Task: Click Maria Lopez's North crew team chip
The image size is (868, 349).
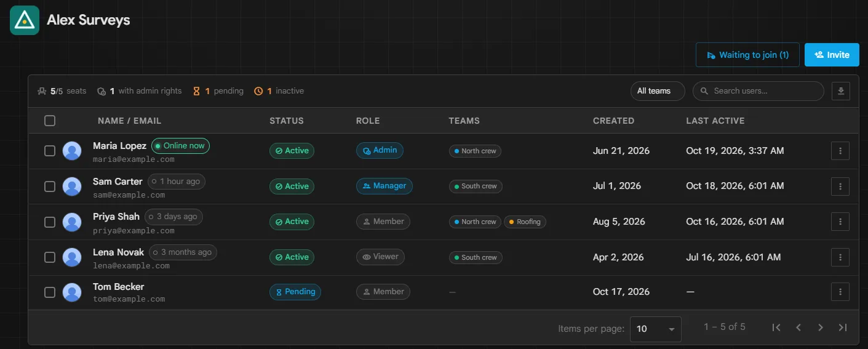Action: coord(475,151)
